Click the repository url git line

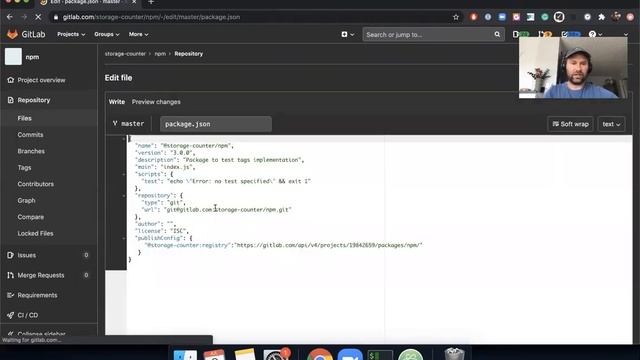[216, 210]
